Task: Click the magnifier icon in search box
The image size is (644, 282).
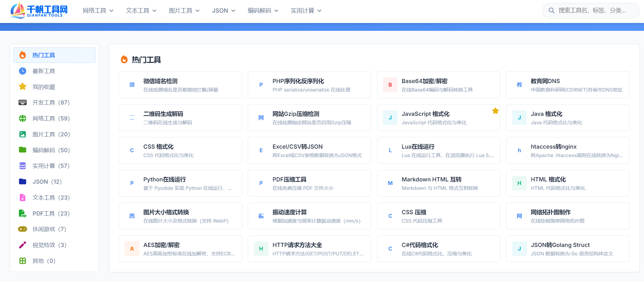Action: click(x=551, y=10)
